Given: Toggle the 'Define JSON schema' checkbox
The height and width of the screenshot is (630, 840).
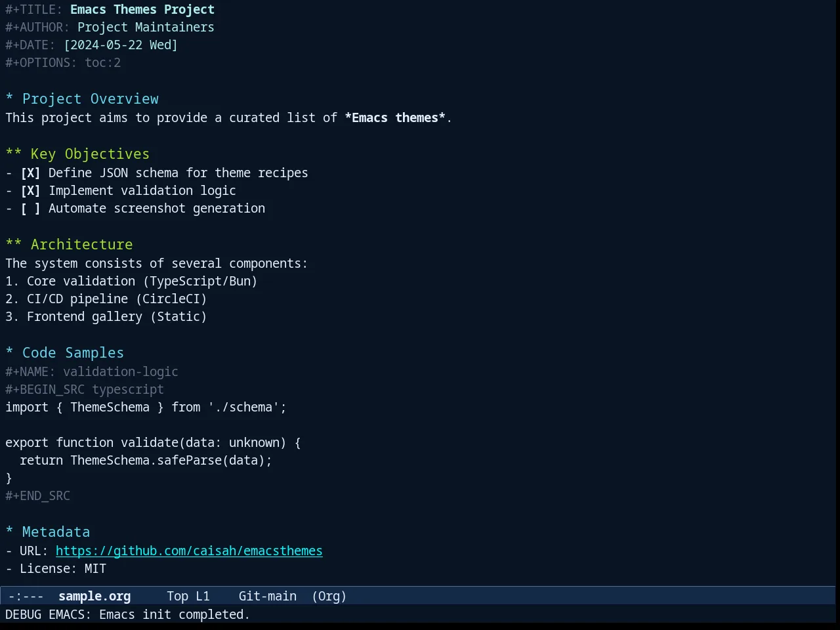Looking at the screenshot, I should (30, 173).
